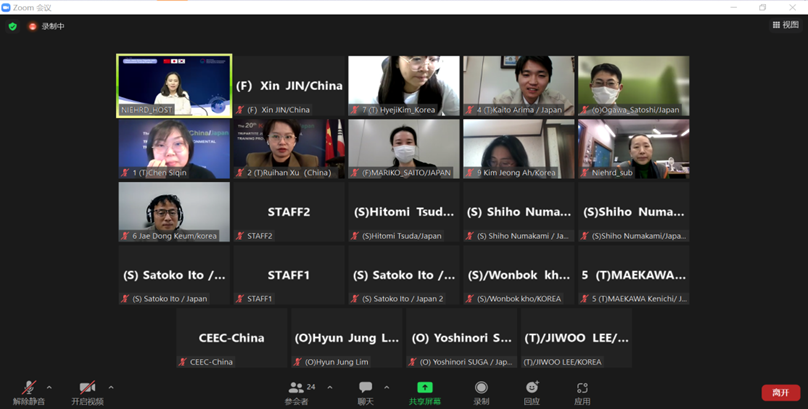The width and height of the screenshot is (808, 409).
Task: Open the Reactions emoji menu
Action: point(532,390)
